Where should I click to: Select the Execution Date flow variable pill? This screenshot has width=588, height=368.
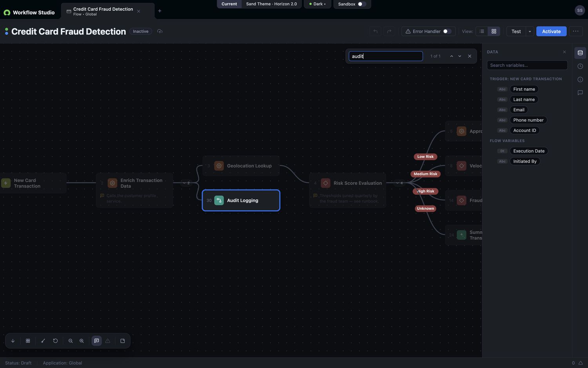(529, 151)
